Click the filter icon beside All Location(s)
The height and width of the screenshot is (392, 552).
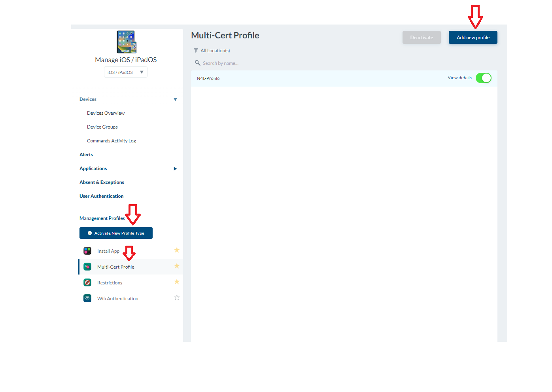tap(196, 50)
